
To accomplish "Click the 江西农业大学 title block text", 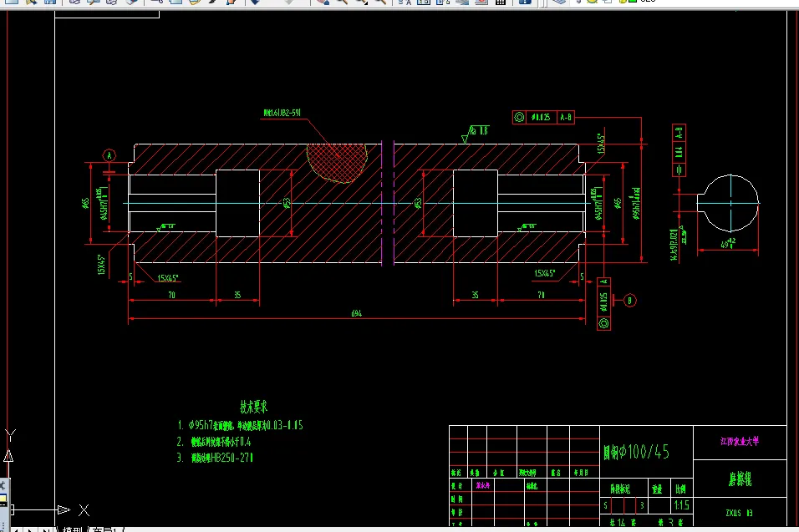I will click(x=740, y=441).
